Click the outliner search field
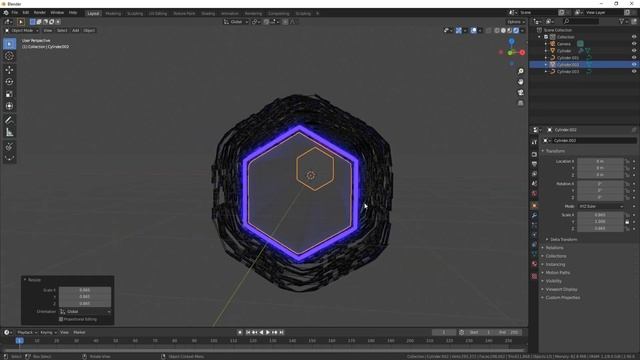 581,21
